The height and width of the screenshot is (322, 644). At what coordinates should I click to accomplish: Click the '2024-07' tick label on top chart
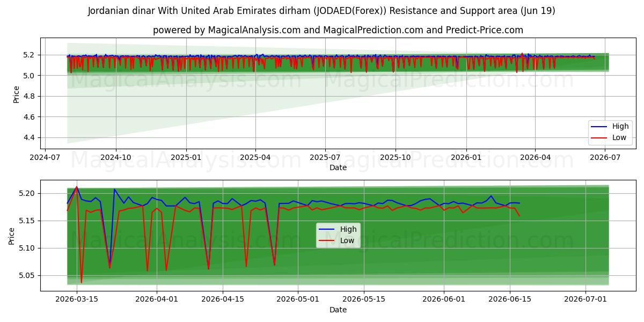[x=45, y=158]
